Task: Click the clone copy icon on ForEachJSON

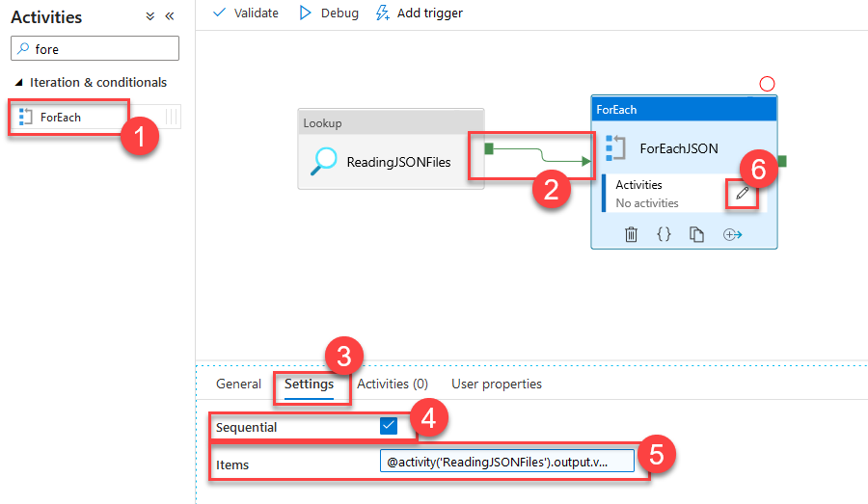Action: 696,234
